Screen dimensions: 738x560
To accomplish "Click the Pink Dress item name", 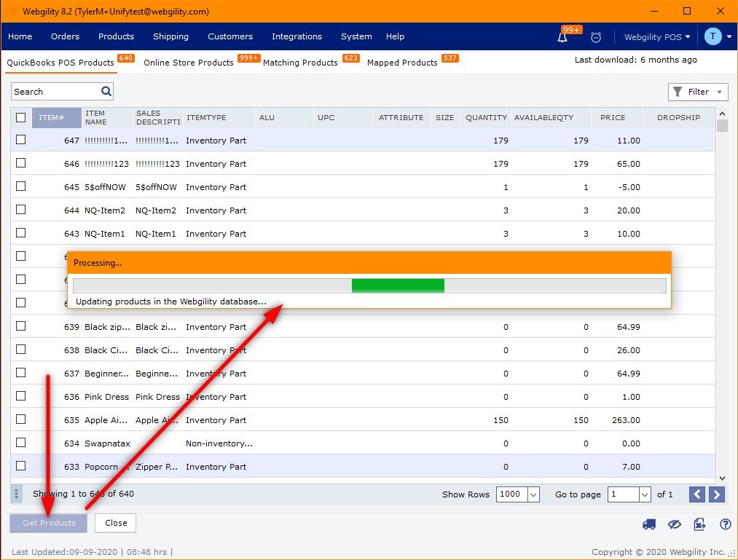I will point(107,397).
